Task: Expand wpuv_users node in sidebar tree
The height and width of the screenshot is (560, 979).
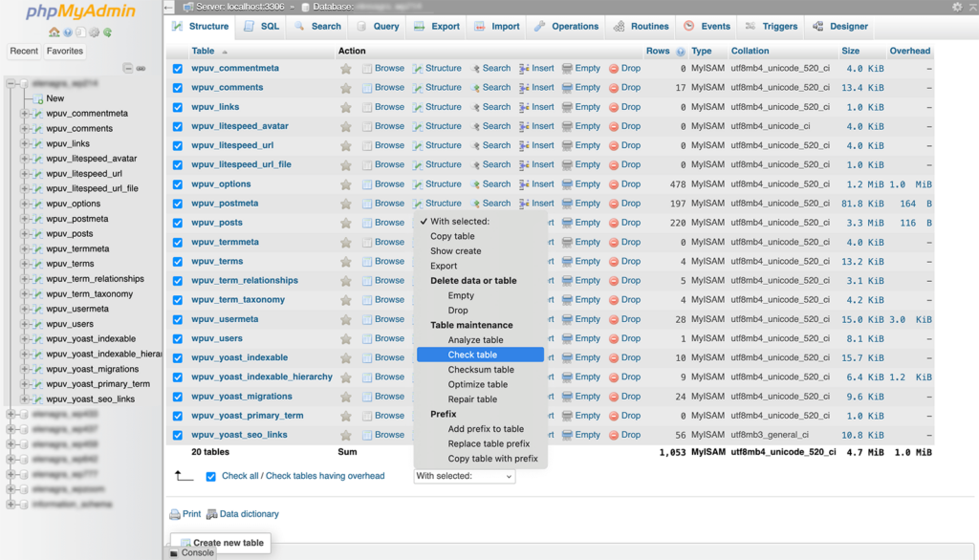Action: [x=24, y=324]
